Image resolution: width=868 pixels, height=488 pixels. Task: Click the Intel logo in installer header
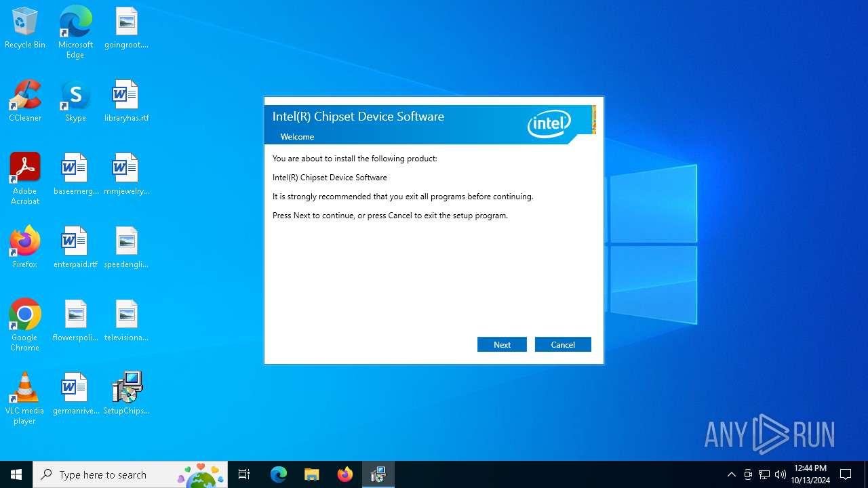[549, 124]
